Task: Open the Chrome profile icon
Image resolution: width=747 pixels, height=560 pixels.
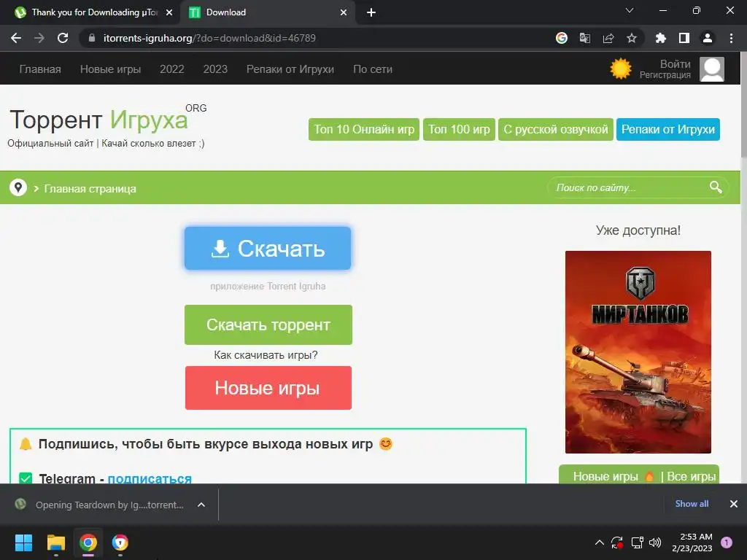Action: click(x=708, y=38)
